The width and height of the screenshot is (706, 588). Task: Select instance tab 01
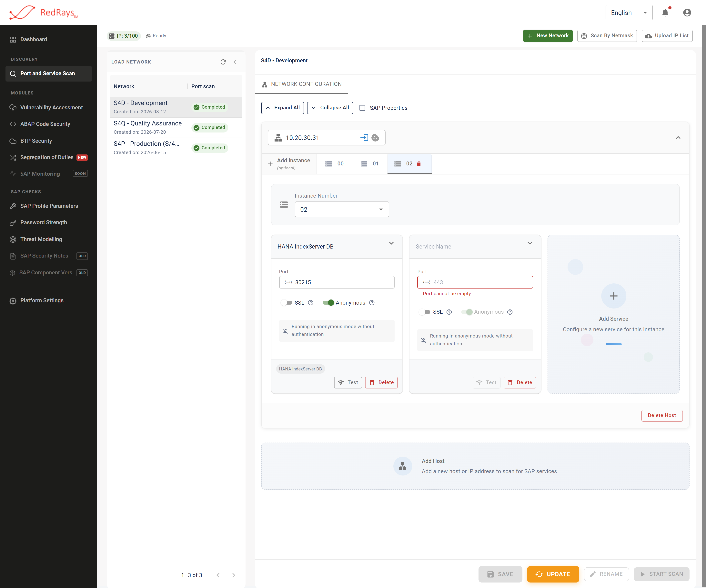[370, 164]
